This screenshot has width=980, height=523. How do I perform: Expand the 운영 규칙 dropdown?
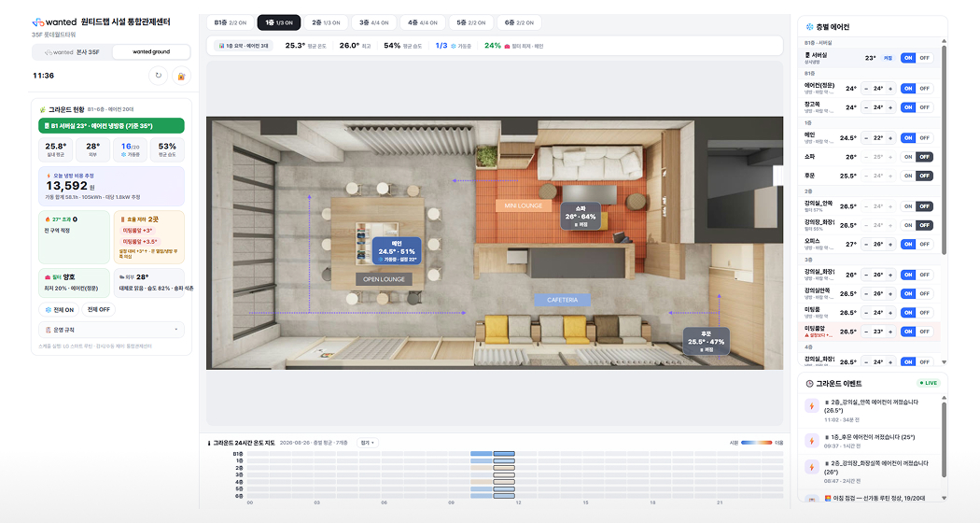point(111,330)
